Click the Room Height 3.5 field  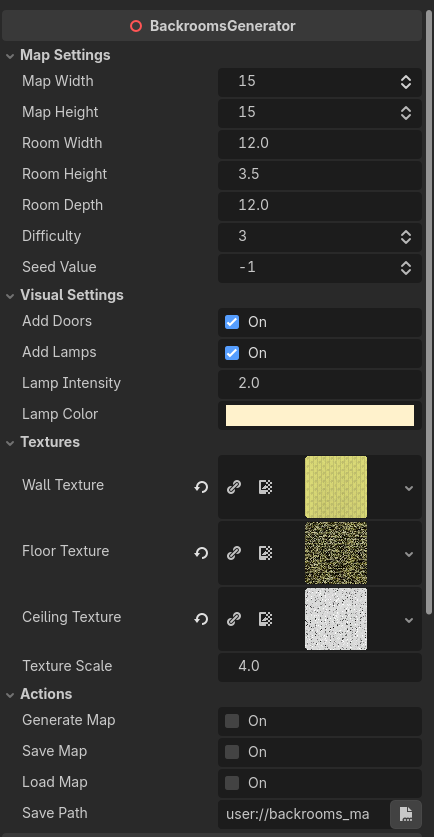coord(320,175)
